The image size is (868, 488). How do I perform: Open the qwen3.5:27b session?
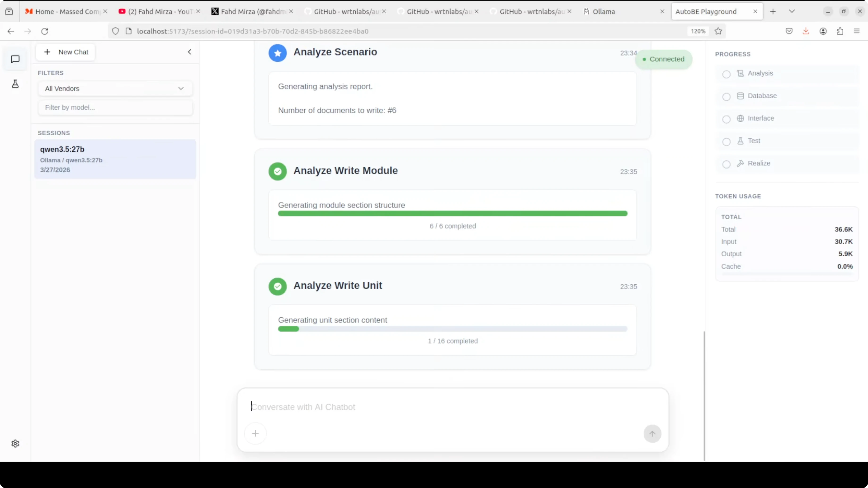coord(115,159)
